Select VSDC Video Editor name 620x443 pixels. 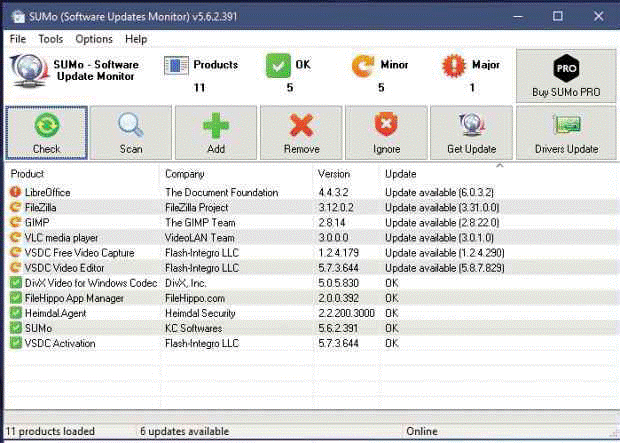pyautogui.click(x=64, y=268)
